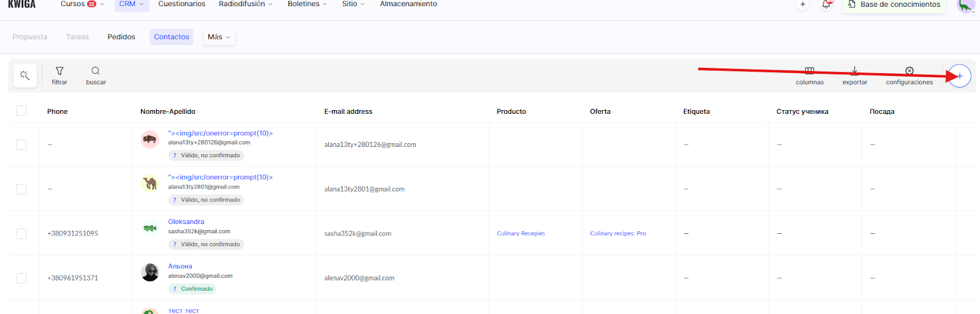Select checkbox for Альона contact row
The image size is (980, 314).
[x=21, y=278]
